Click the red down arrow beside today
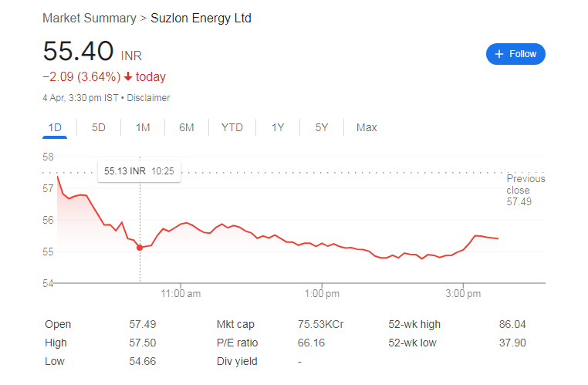 click(128, 76)
